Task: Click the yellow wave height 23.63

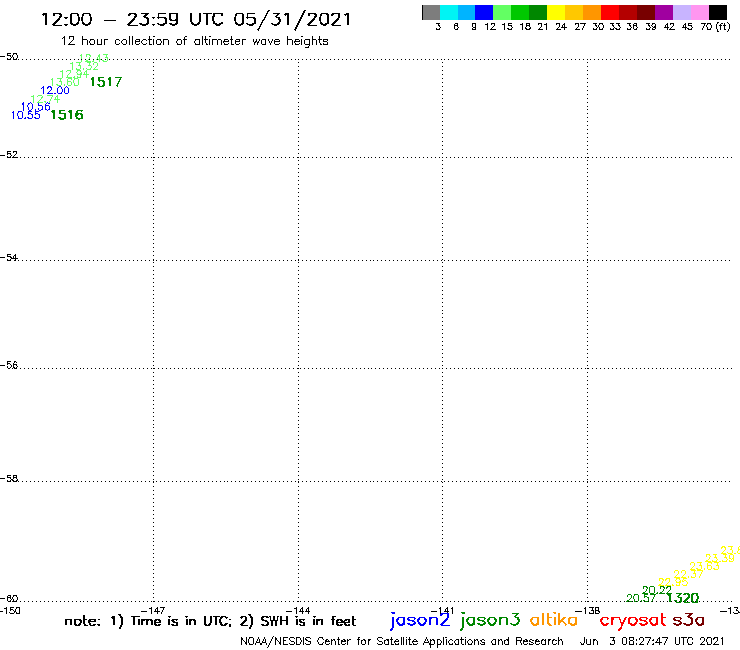Action: [704, 566]
